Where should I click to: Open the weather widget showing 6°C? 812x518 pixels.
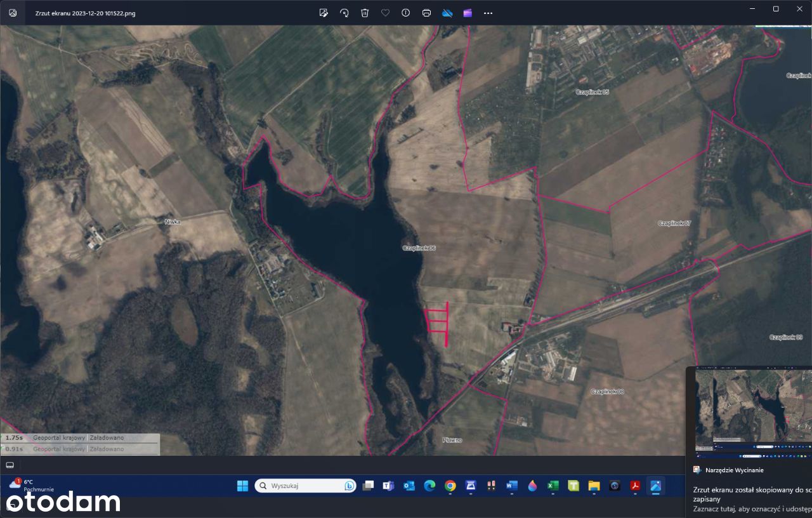[32, 486]
